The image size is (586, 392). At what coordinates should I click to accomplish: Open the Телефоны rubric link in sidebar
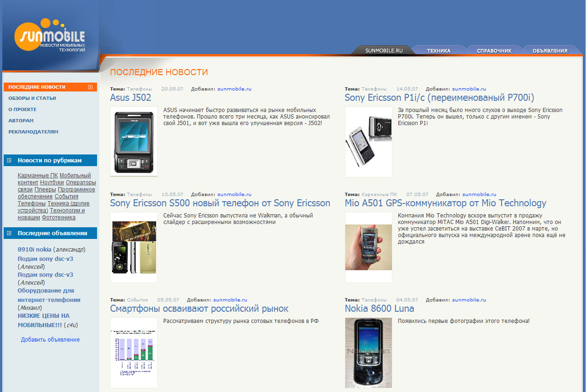pos(32,204)
